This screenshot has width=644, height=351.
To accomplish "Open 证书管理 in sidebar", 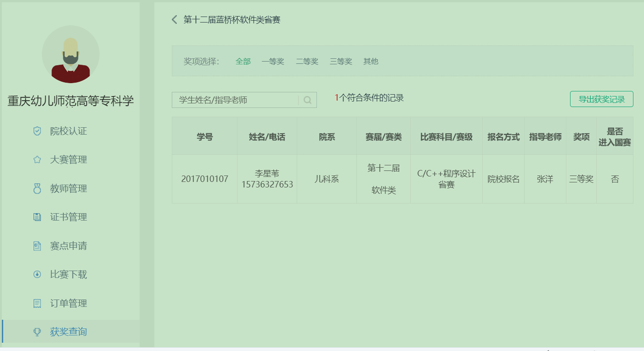I will click(68, 217).
